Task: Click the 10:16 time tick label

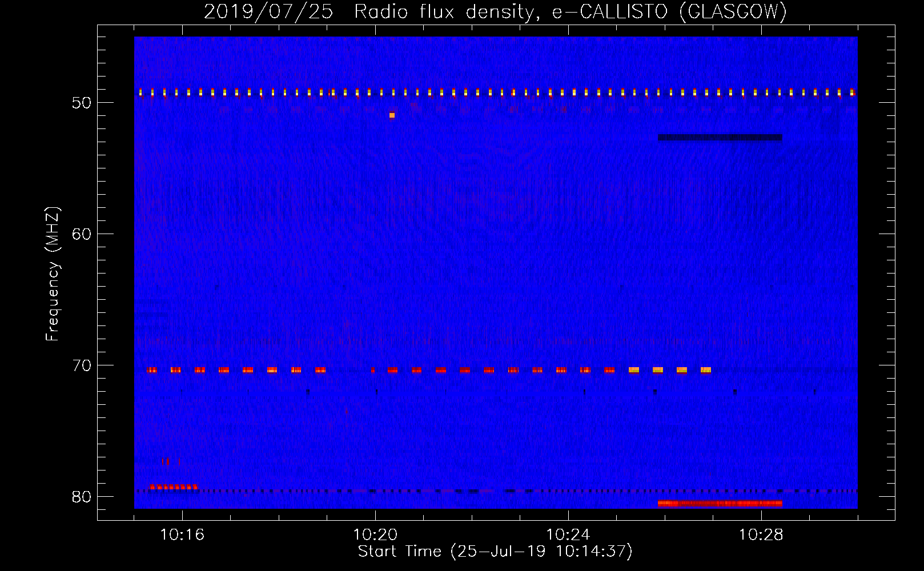Action: click(182, 535)
